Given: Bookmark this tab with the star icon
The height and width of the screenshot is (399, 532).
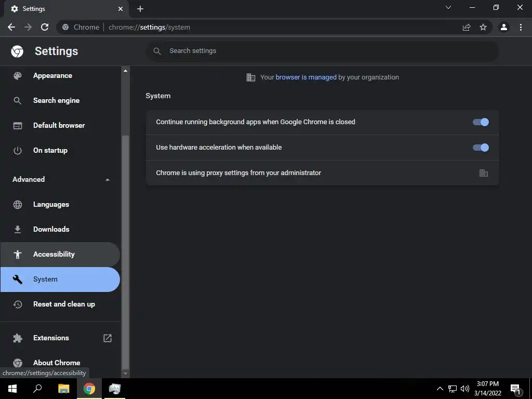Looking at the screenshot, I should coord(483,27).
